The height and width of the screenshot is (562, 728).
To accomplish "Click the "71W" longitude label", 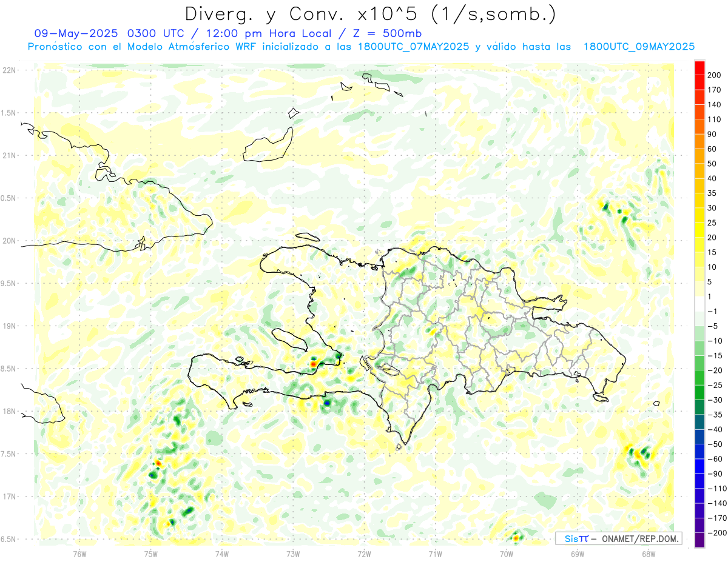I will point(435,554).
